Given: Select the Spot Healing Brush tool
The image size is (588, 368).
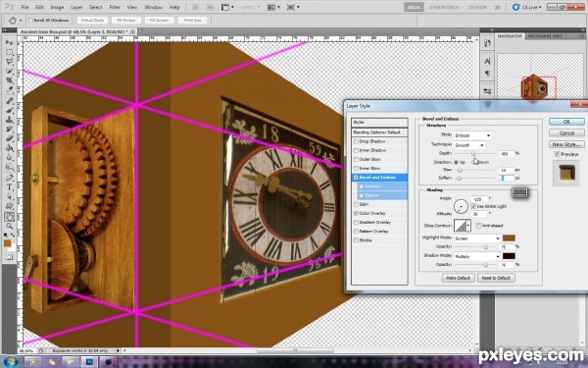Looking at the screenshot, I should tap(9, 101).
